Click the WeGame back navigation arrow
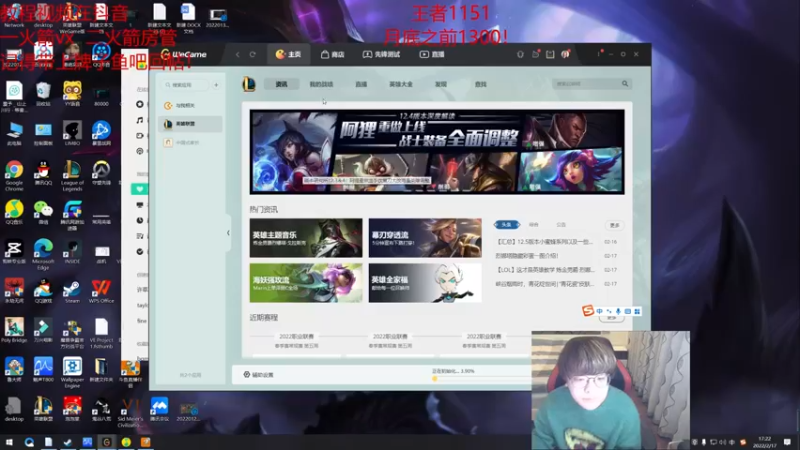The width and height of the screenshot is (800, 450). point(237,54)
